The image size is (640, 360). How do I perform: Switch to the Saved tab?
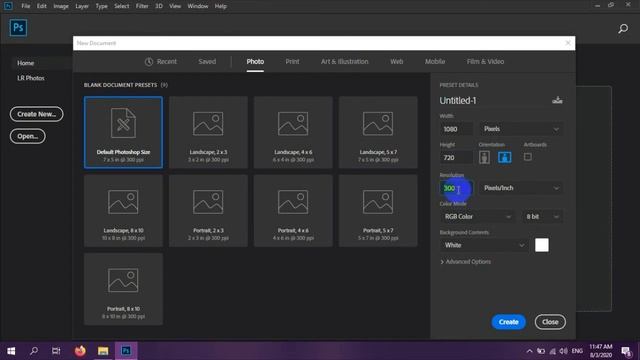coord(207,62)
